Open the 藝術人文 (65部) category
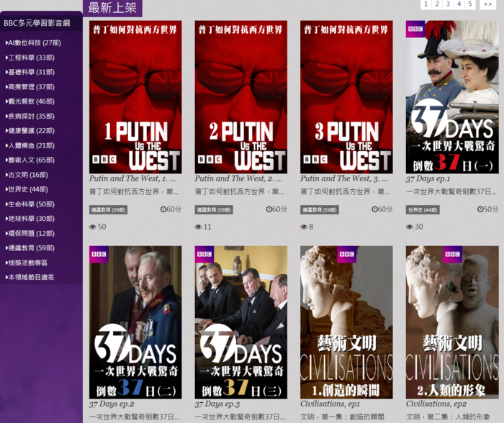The height and width of the screenshot is (423, 504). (x=30, y=160)
